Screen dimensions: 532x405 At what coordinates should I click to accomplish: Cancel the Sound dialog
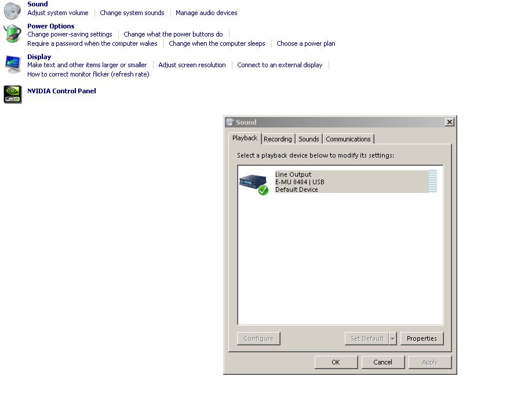coord(382,362)
